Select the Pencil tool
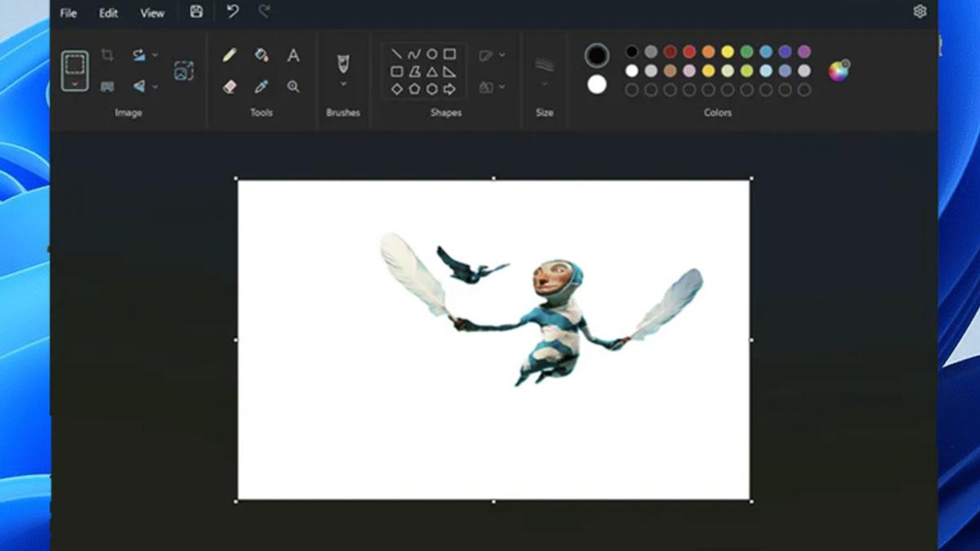 click(231, 54)
